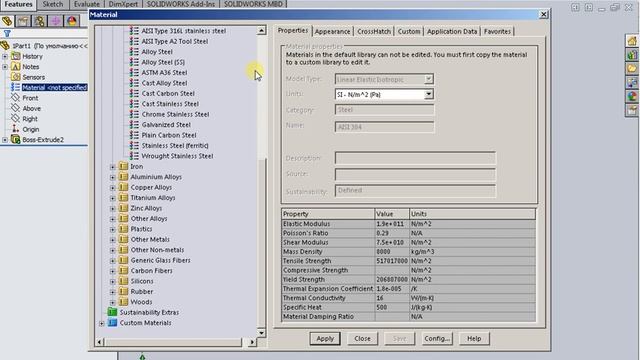This screenshot has height=360, width=640.
Task: Click the feature tree filter funnel icon
Action: [x=7, y=34]
